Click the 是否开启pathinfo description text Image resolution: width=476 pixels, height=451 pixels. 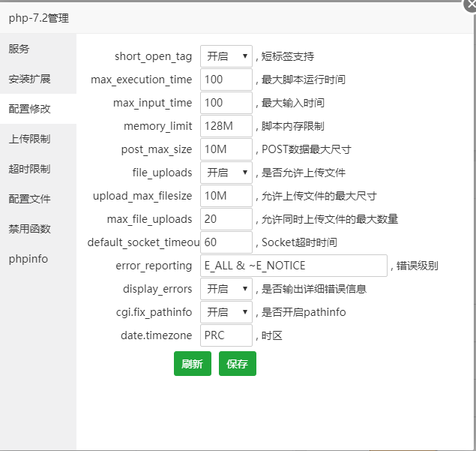pos(304,312)
